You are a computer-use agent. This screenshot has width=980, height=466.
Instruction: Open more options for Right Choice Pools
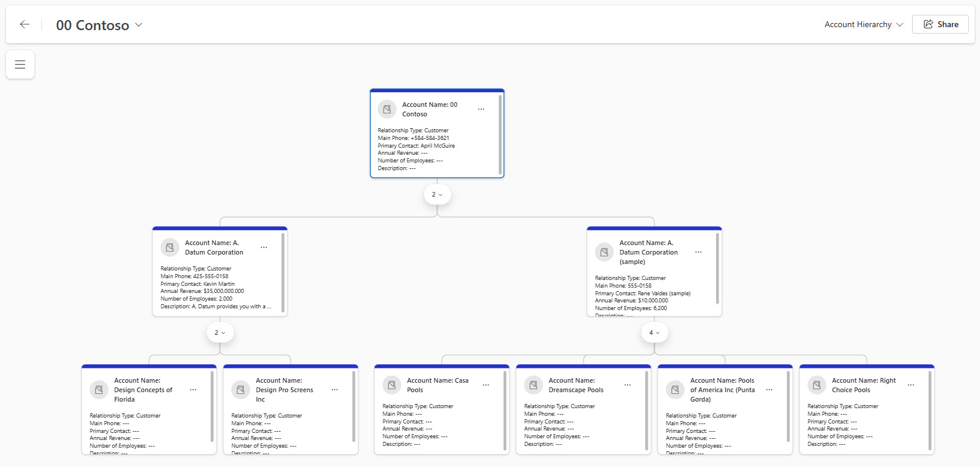(x=911, y=385)
